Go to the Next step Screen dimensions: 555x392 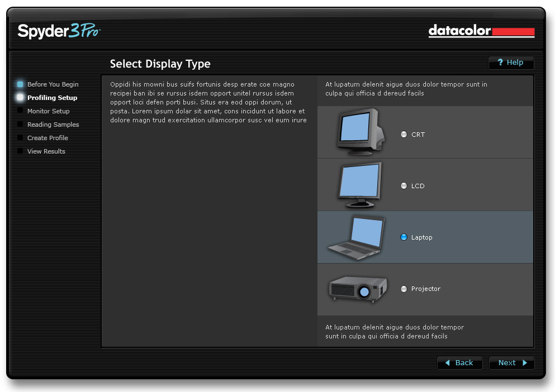pyautogui.click(x=511, y=362)
